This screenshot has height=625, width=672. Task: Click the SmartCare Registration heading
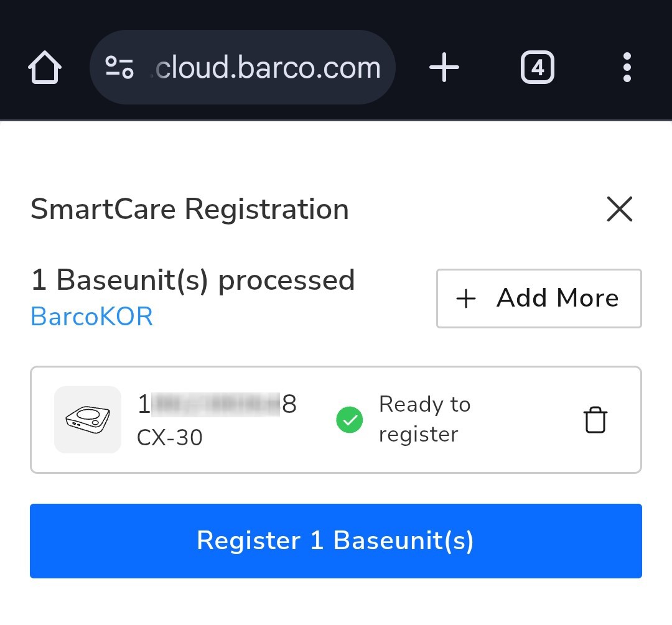point(189,209)
